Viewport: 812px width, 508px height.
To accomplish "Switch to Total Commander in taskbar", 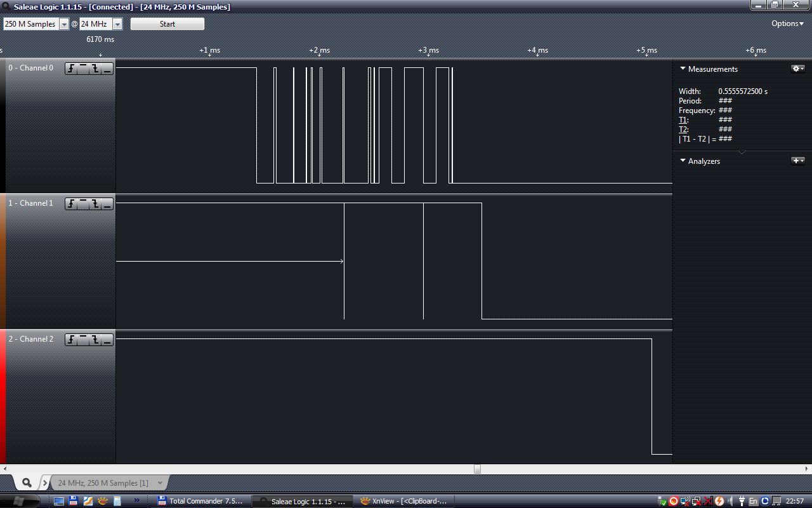I will click(x=200, y=501).
